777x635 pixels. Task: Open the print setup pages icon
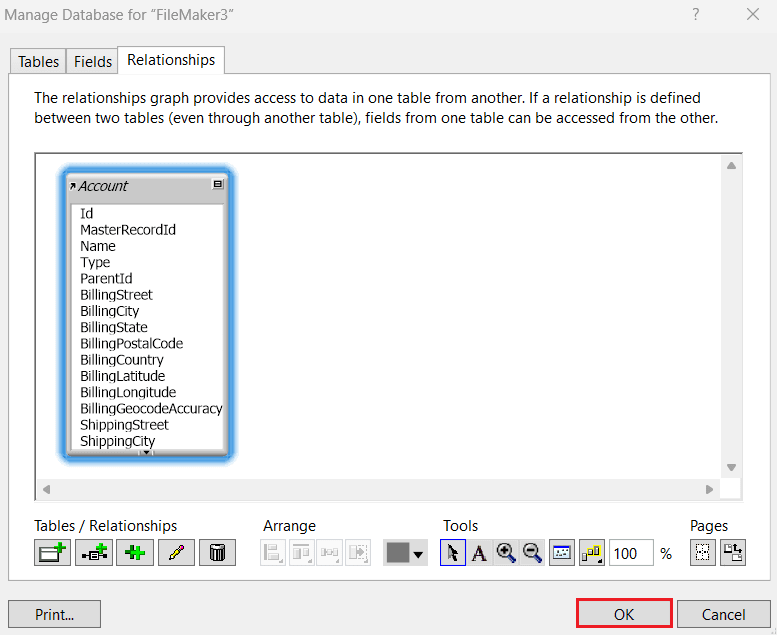[x=733, y=553]
